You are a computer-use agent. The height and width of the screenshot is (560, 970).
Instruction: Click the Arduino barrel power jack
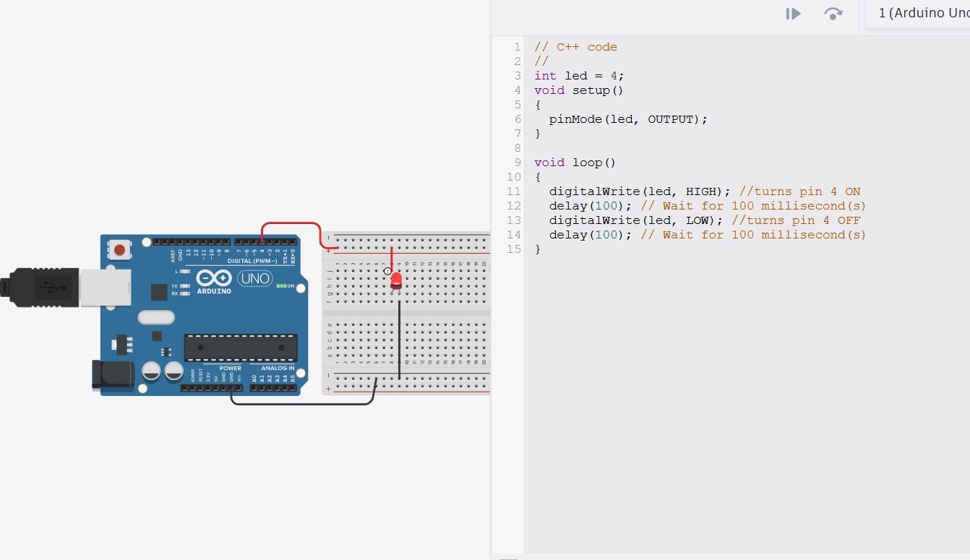click(x=113, y=375)
